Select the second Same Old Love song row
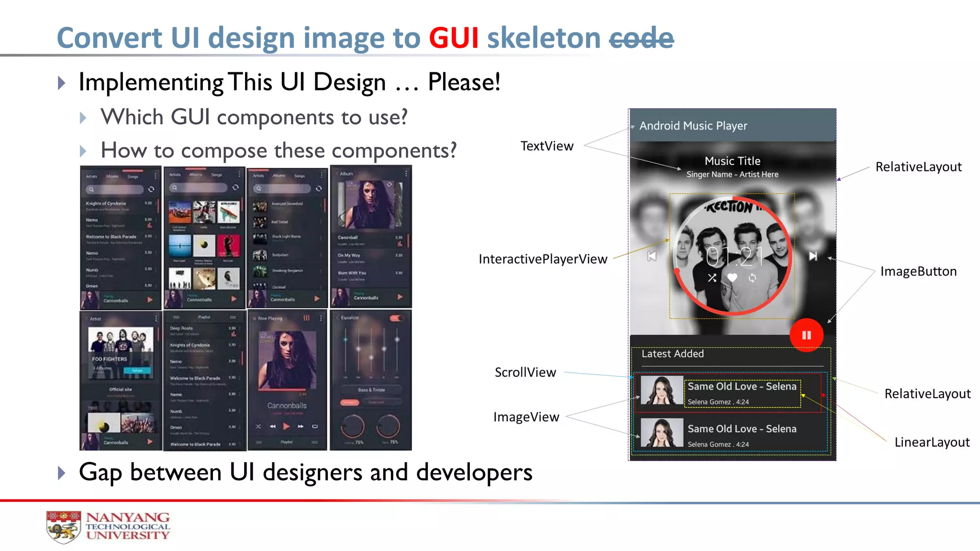Image resolution: width=980 pixels, height=551 pixels. 729,433
